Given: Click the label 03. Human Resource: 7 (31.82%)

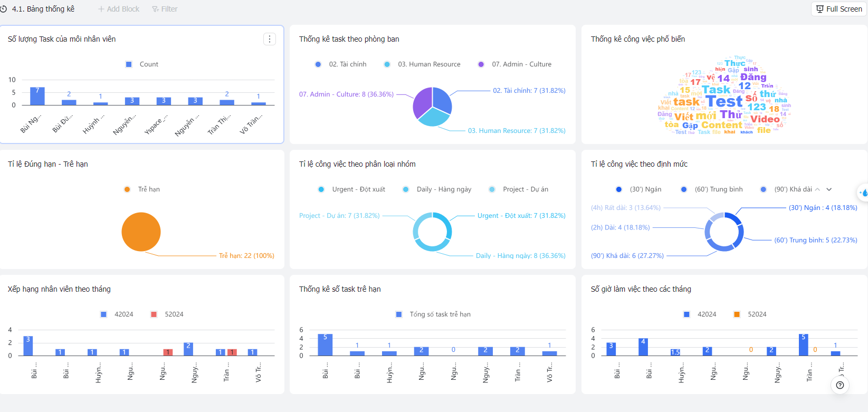Looking at the screenshot, I should point(517,131).
